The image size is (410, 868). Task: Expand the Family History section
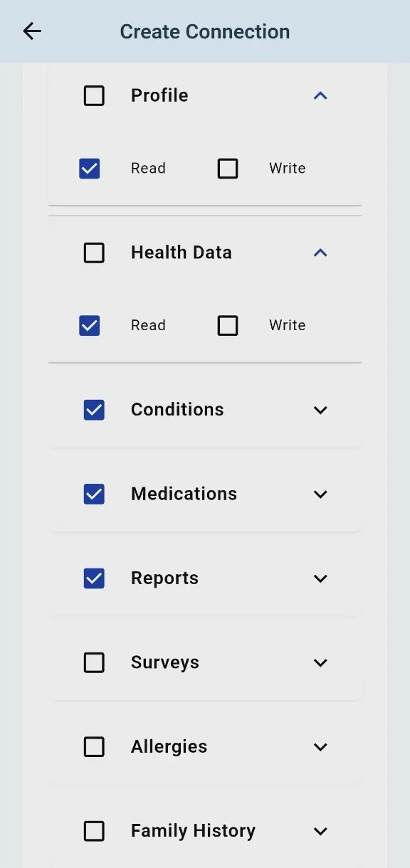(320, 831)
